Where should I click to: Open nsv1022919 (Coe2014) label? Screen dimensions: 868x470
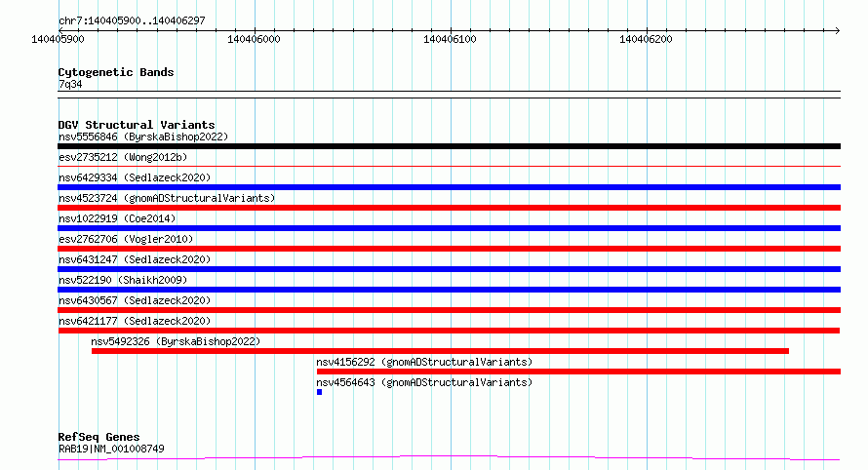[117, 218]
